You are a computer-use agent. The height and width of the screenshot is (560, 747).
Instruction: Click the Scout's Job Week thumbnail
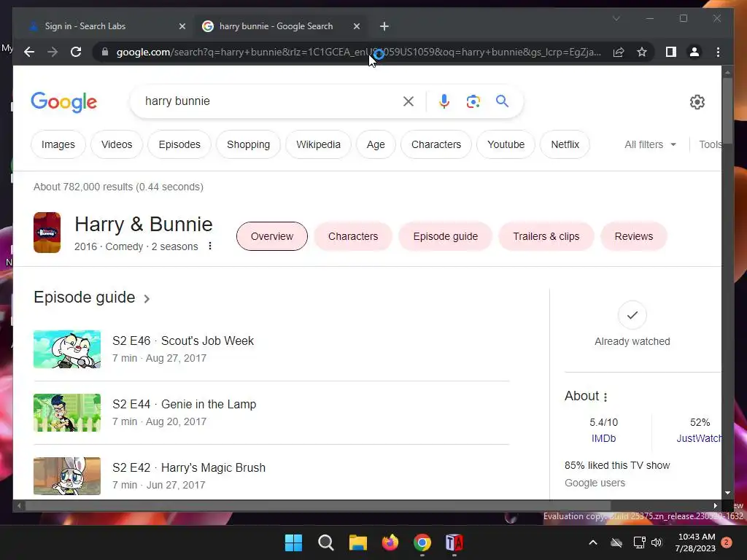(66, 349)
